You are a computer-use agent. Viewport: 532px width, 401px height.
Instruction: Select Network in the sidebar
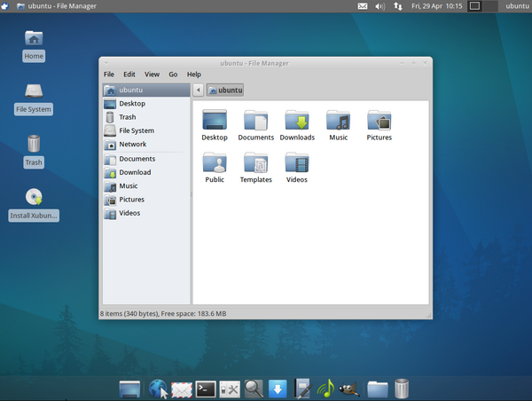pyautogui.click(x=132, y=144)
